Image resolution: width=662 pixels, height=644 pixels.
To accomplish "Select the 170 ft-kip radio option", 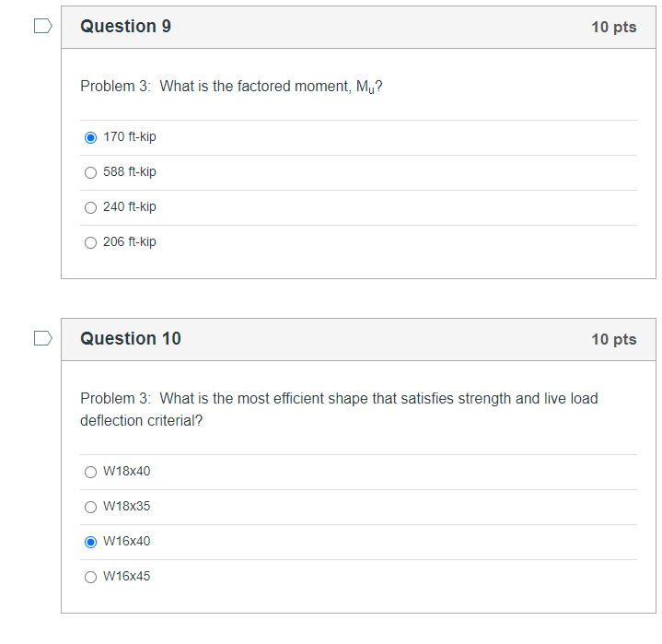I will [90, 138].
